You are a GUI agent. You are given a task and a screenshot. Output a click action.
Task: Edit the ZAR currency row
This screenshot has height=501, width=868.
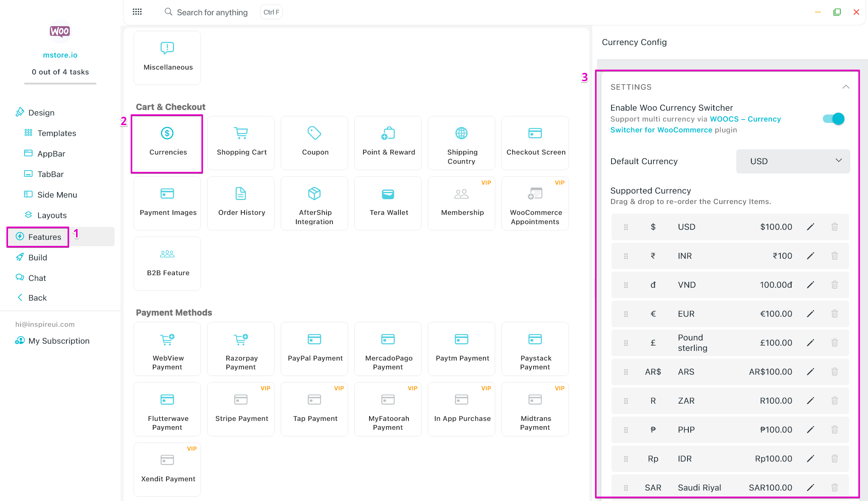811,401
